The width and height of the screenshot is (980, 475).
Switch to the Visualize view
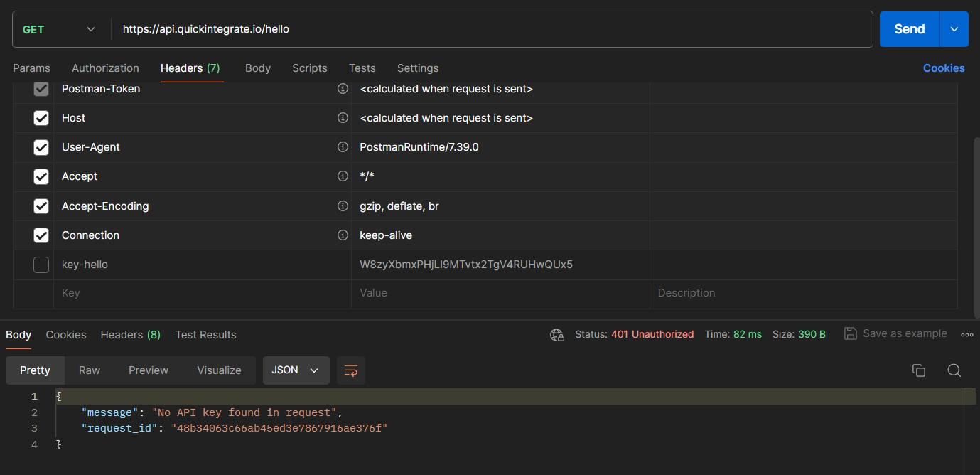219,370
